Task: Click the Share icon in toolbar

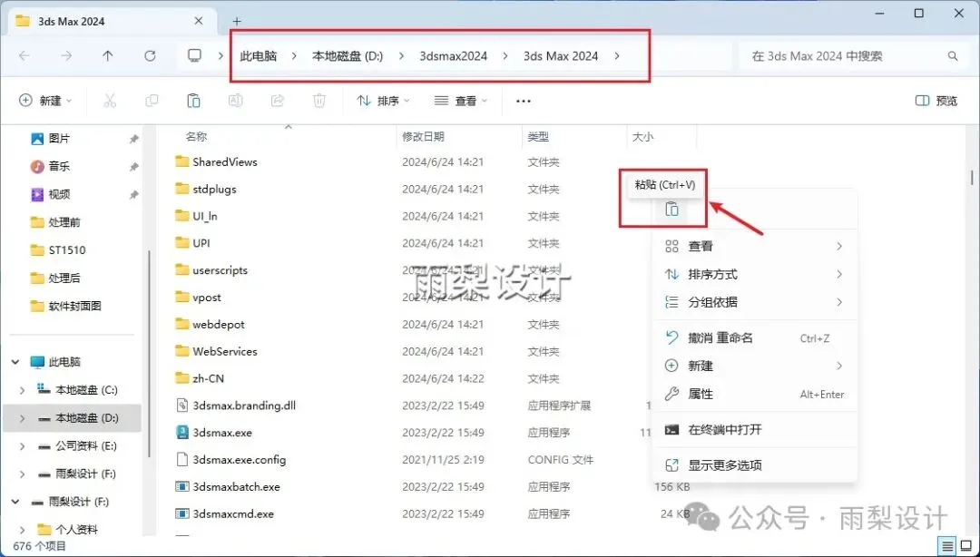Action: [278, 101]
